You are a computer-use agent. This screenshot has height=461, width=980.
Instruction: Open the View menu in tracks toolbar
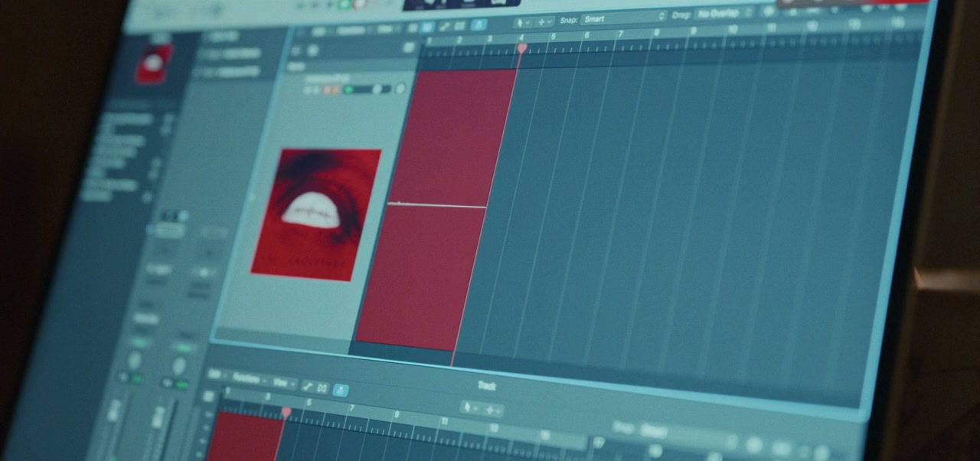[387, 29]
